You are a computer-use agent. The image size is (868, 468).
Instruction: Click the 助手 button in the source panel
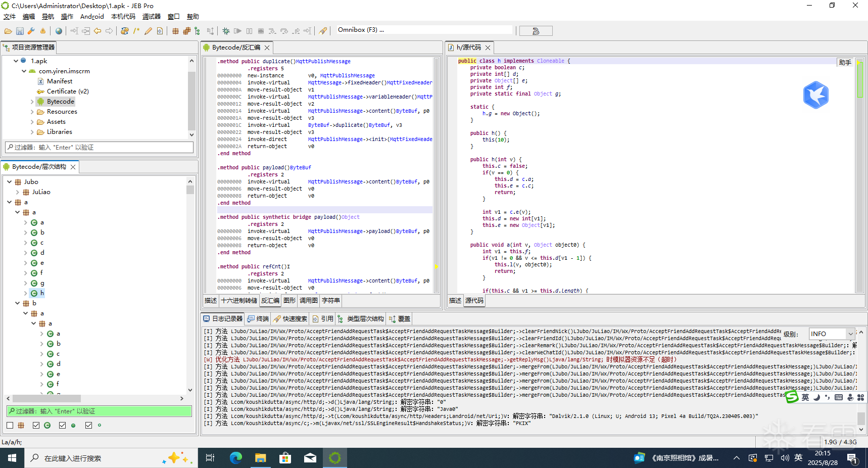(845, 62)
